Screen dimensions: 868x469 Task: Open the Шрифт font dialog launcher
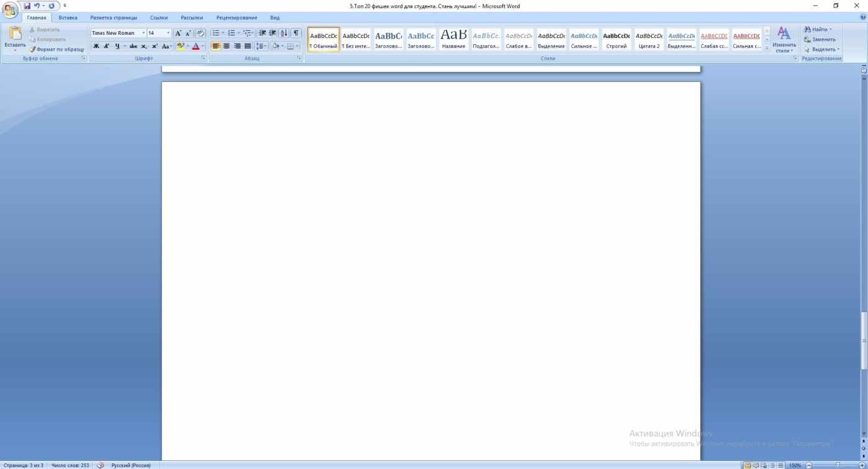(204, 58)
